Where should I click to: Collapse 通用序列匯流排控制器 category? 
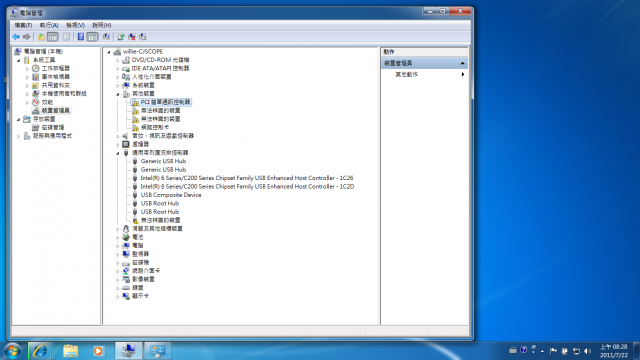pyautogui.click(x=118, y=153)
